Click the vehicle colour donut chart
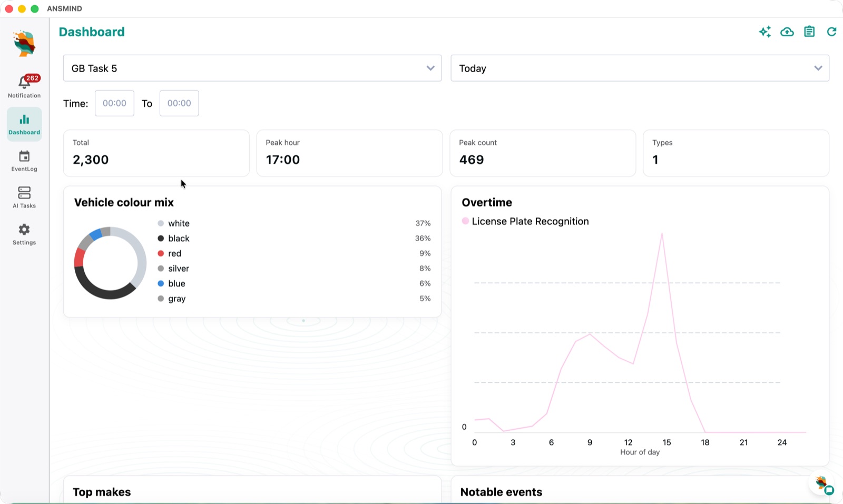 [110, 263]
